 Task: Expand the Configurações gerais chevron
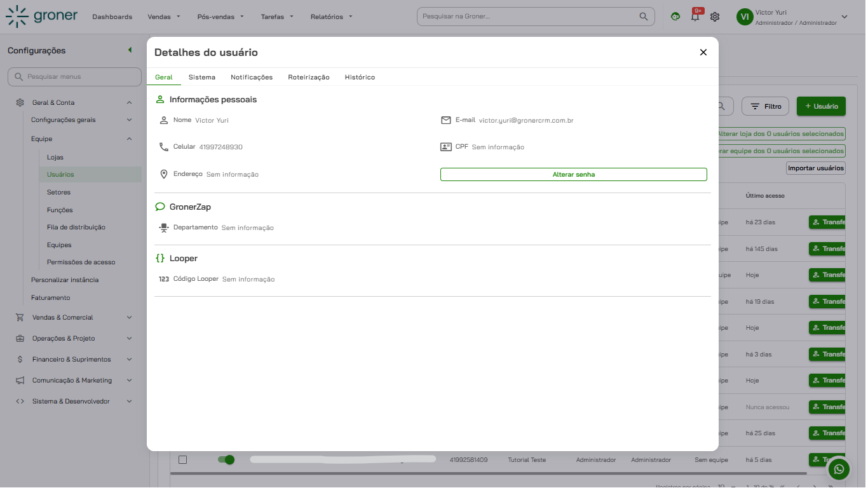pos(129,119)
